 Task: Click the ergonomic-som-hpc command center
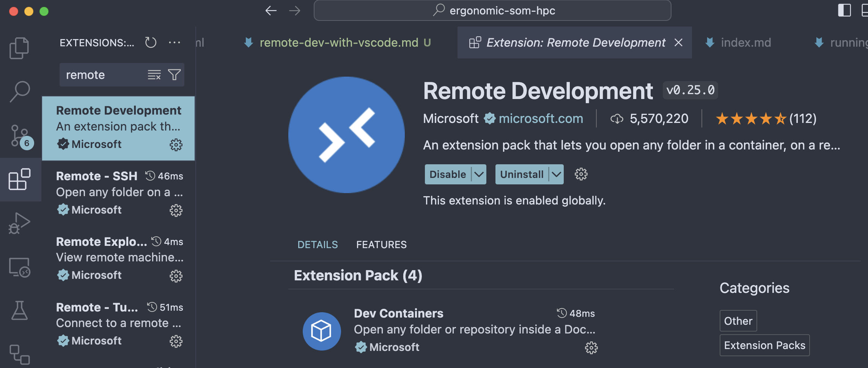pyautogui.click(x=492, y=11)
